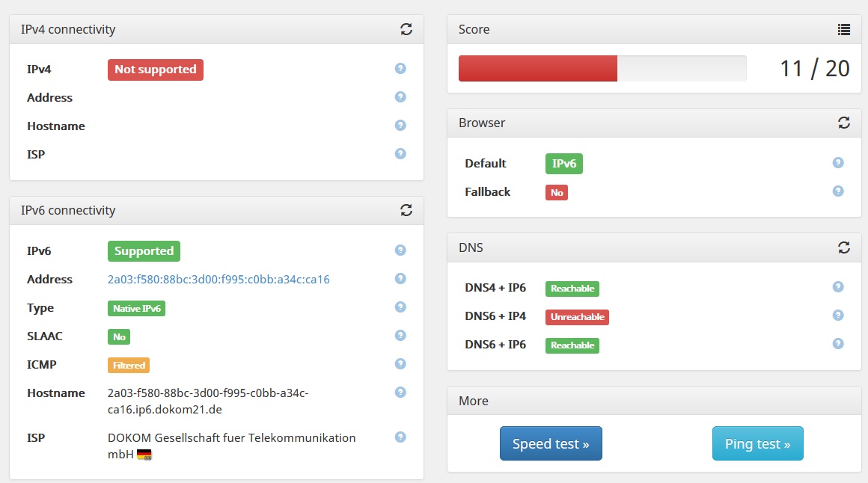The width and height of the screenshot is (868, 483).
Task: Click the Fallback No badge
Action: point(557,193)
